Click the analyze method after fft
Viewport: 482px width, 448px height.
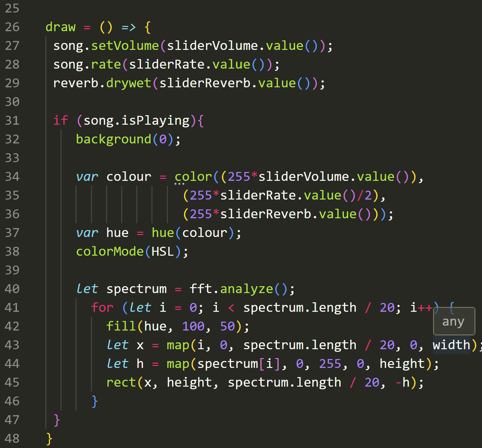tap(246, 289)
